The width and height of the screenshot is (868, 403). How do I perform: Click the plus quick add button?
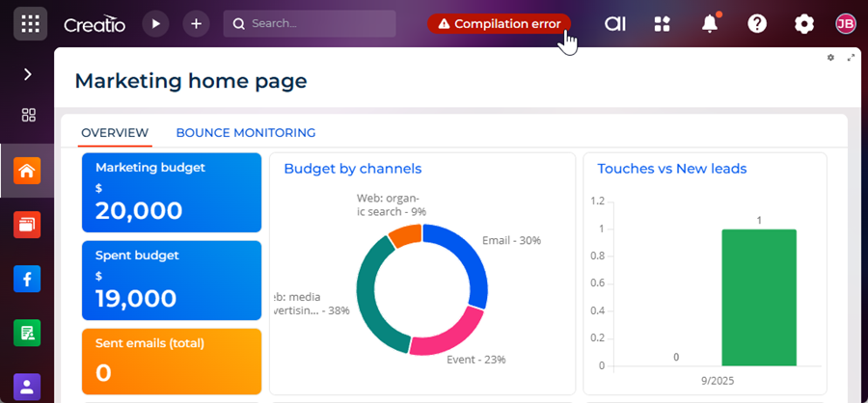point(196,24)
